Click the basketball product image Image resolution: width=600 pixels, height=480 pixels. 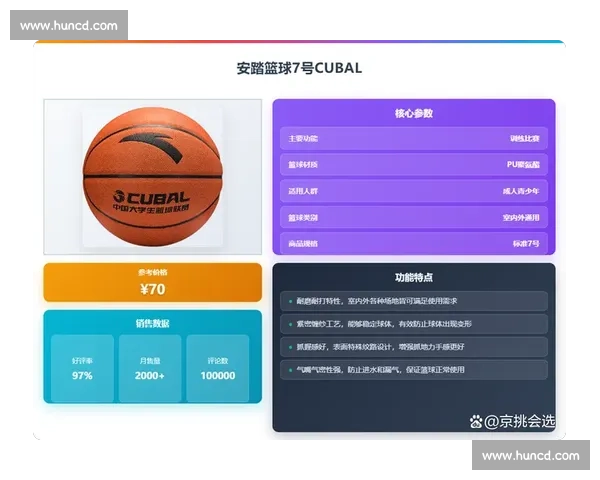click(153, 177)
